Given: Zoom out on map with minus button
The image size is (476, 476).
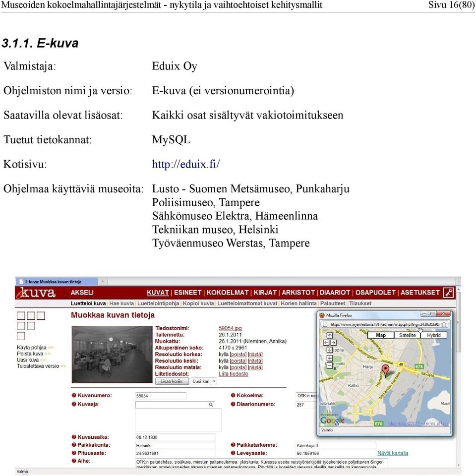Looking at the screenshot, I should click(330, 365).
